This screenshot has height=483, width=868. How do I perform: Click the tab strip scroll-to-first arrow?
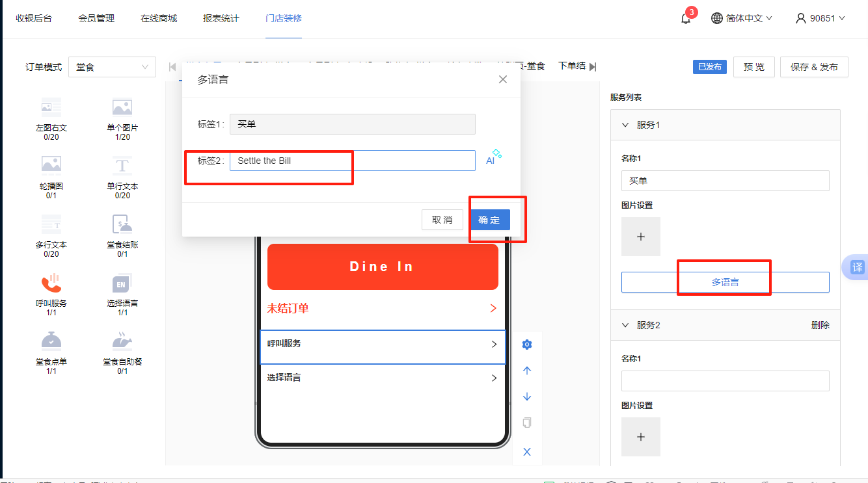click(x=172, y=66)
